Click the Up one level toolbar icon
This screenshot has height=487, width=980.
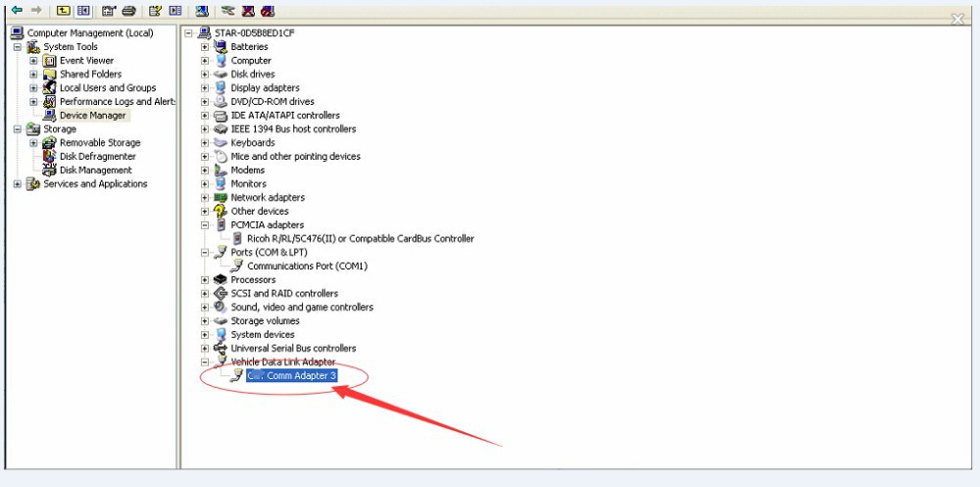coord(63,11)
